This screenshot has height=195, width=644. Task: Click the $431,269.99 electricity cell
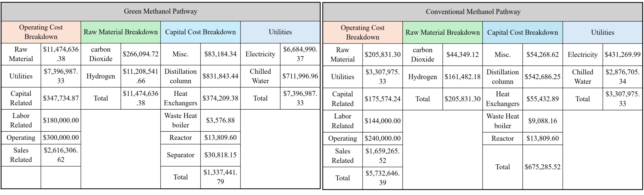[622, 55]
